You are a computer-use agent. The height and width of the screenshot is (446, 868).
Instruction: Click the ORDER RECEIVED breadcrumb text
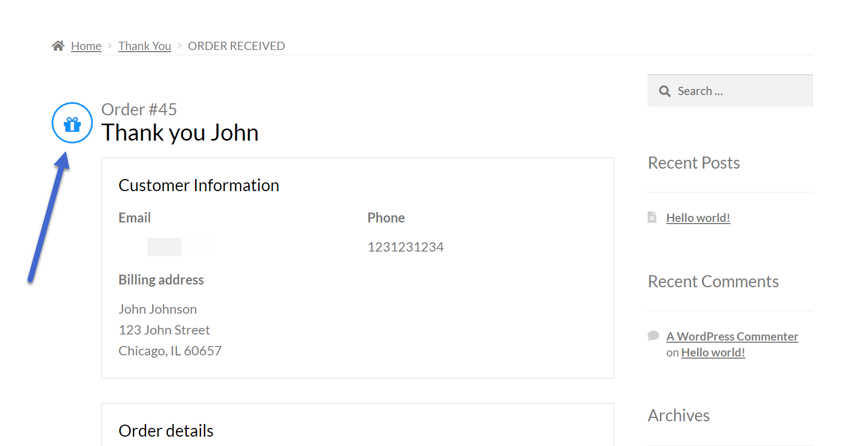pos(236,46)
